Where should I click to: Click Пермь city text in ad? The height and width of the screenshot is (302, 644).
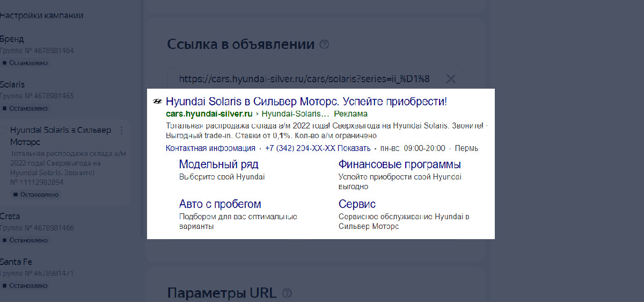tap(467, 148)
